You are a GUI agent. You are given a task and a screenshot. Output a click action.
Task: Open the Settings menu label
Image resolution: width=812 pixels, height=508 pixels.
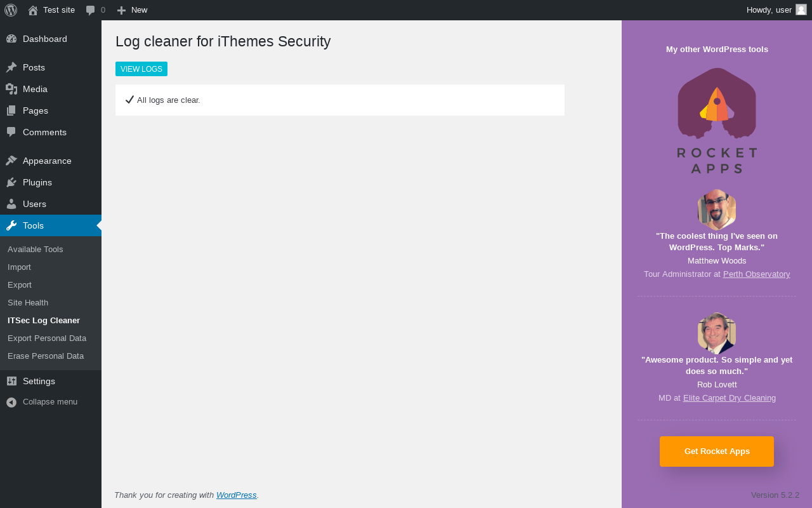click(x=39, y=381)
